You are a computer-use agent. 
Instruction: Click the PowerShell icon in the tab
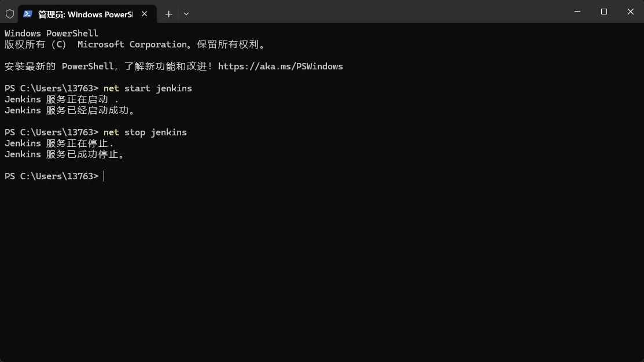point(28,14)
